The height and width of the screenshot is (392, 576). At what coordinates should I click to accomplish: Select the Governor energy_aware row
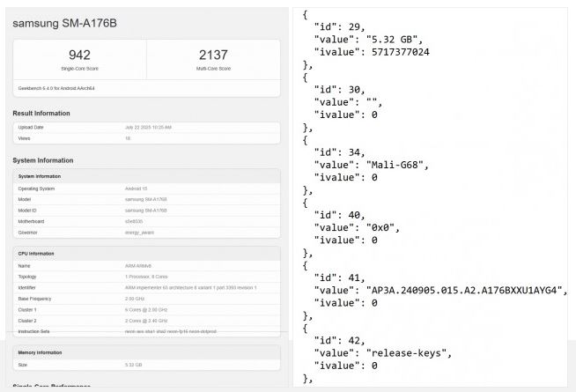coord(146,233)
